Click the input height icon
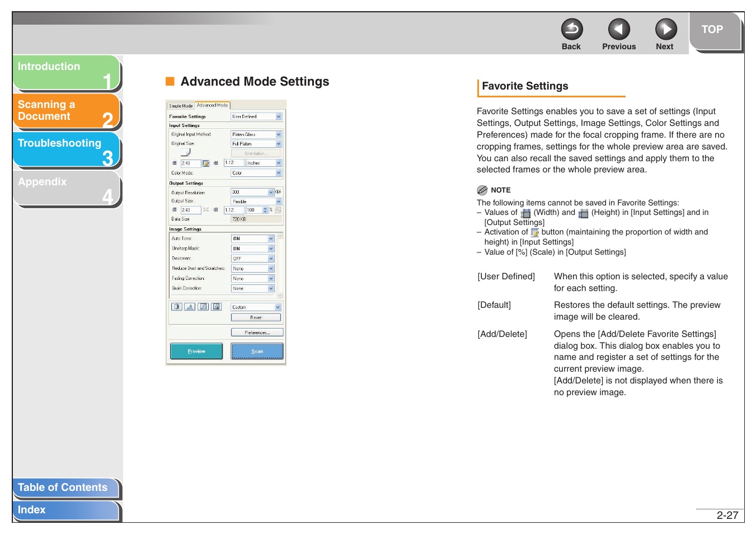This screenshot has height=534, width=756. [x=215, y=163]
